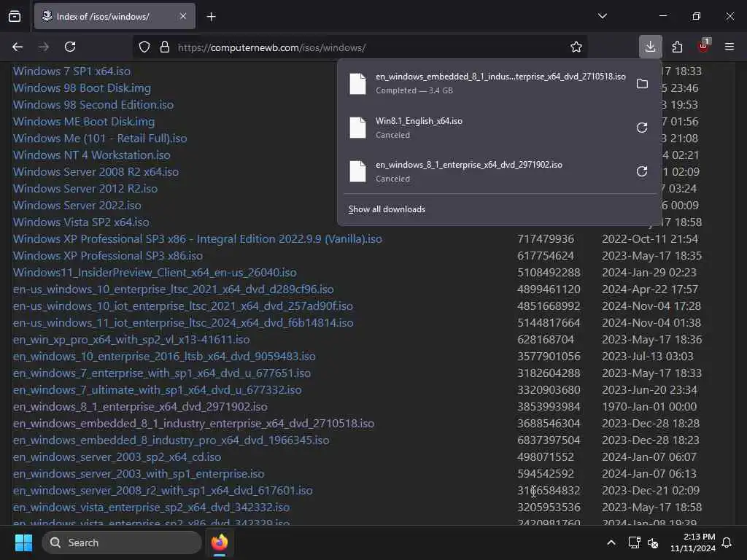
Task: Open server_2003_with_sp1_enterprise.iso link
Action: [x=139, y=474]
